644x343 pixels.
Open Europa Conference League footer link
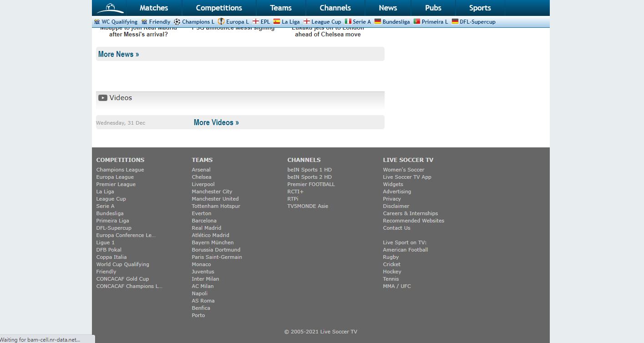126,235
